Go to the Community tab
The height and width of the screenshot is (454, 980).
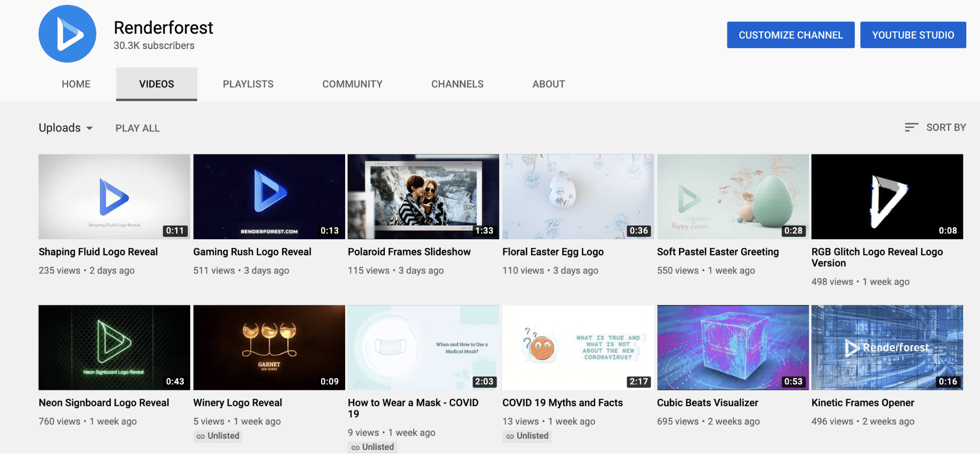352,84
